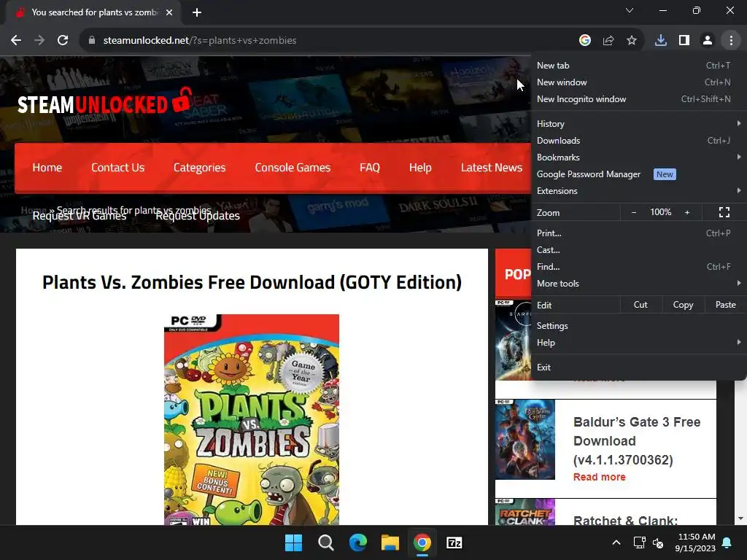
Task: Click the share page icon
Action: 608,41
